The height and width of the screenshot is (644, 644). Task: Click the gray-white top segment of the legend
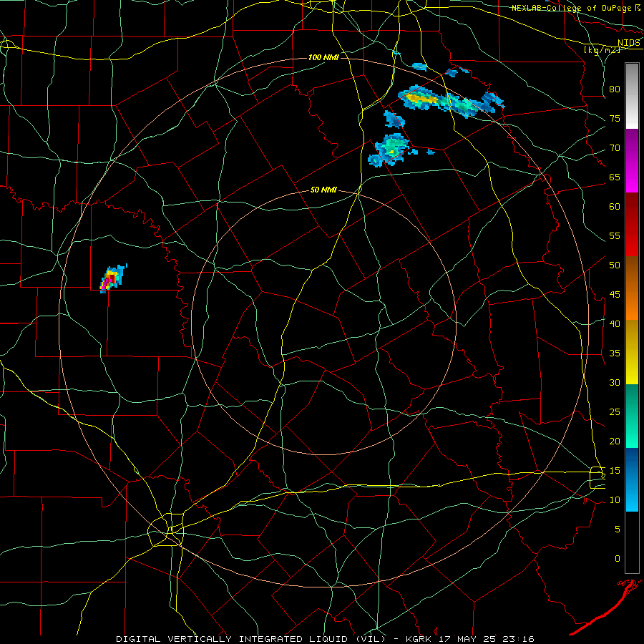632,97
